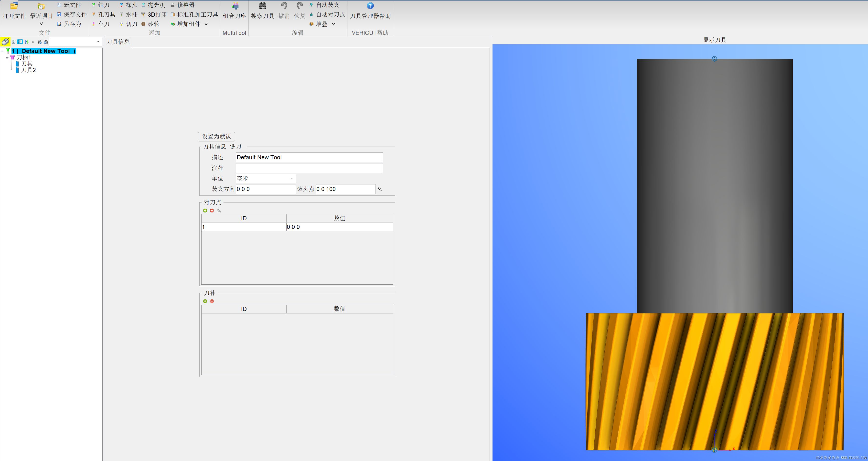This screenshot has height=461, width=868.
Task: Click the 刀补 数值 column header
Action: (340, 309)
